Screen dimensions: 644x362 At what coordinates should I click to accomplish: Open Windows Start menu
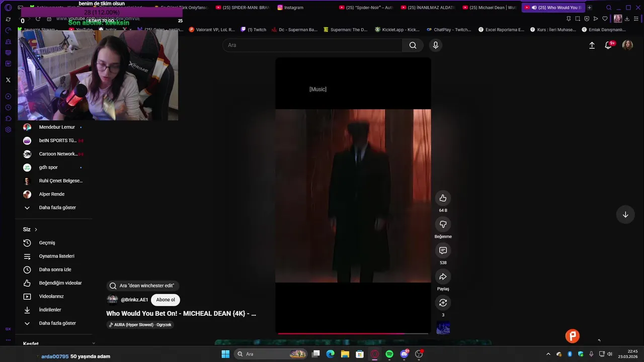tap(225, 354)
